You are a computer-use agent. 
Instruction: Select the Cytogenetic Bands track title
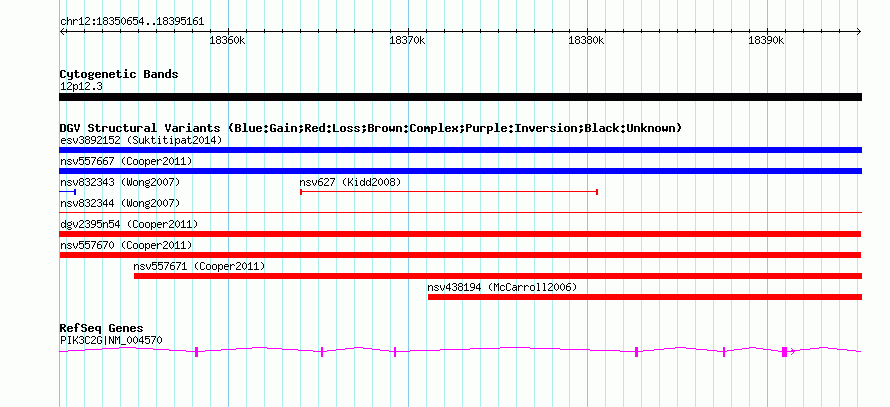coord(119,74)
